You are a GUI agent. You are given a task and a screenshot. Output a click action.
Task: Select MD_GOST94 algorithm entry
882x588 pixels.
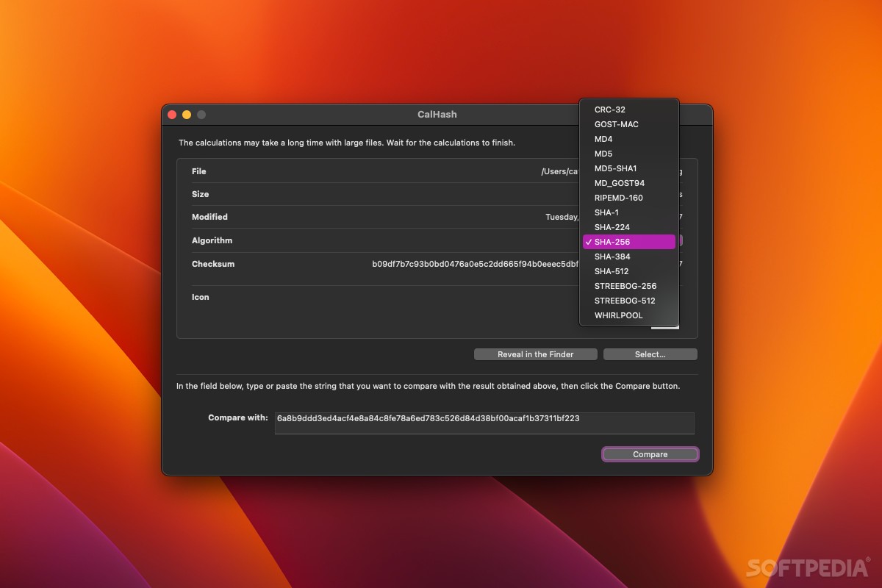click(629, 183)
